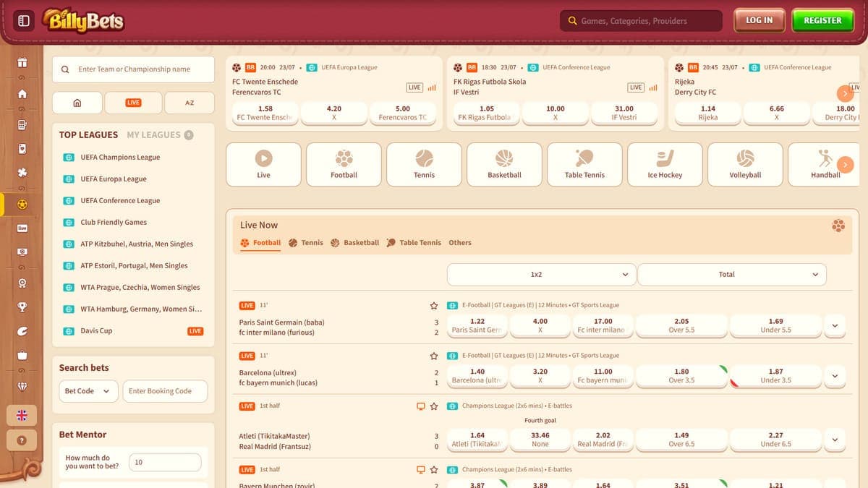
Task: Click the BillyBets logo
Action: click(82, 20)
